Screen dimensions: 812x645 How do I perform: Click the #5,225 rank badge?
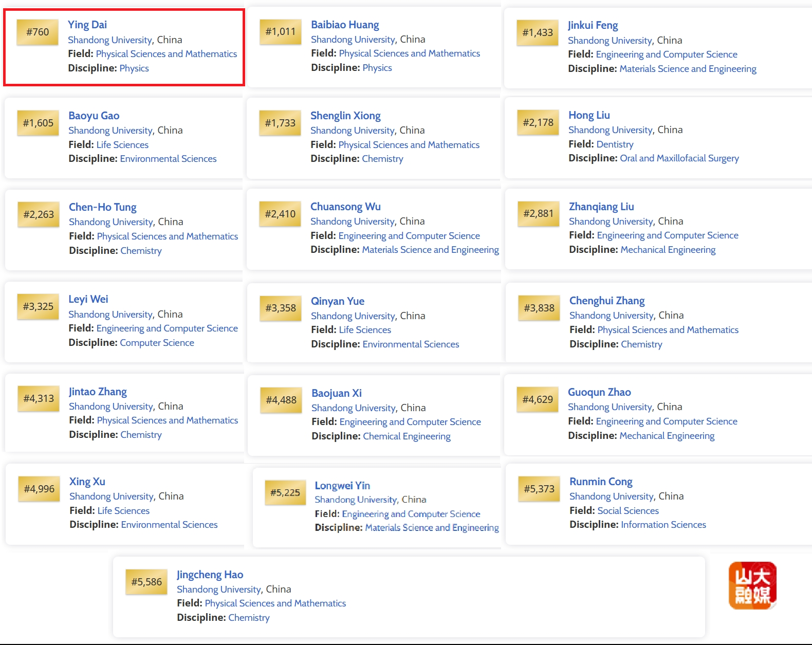click(x=285, y=493)
